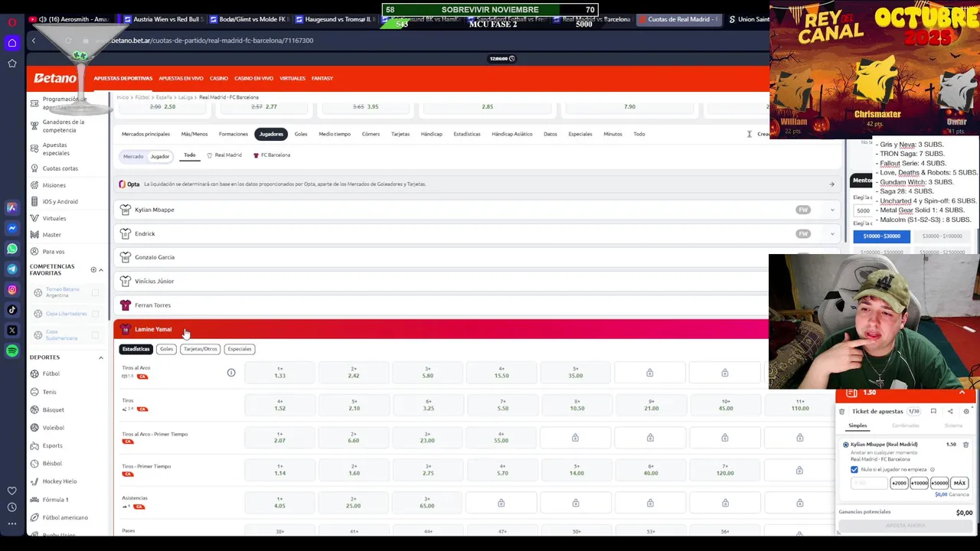The width and height of the screenshot is (980, 551).
Task: Switch view toggle to Mercado
Action: point(133,156)
